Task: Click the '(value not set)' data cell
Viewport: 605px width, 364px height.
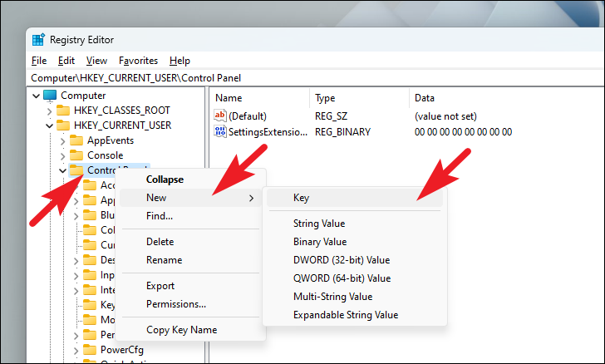Action: pyautogui.click(x=445, y=116)
